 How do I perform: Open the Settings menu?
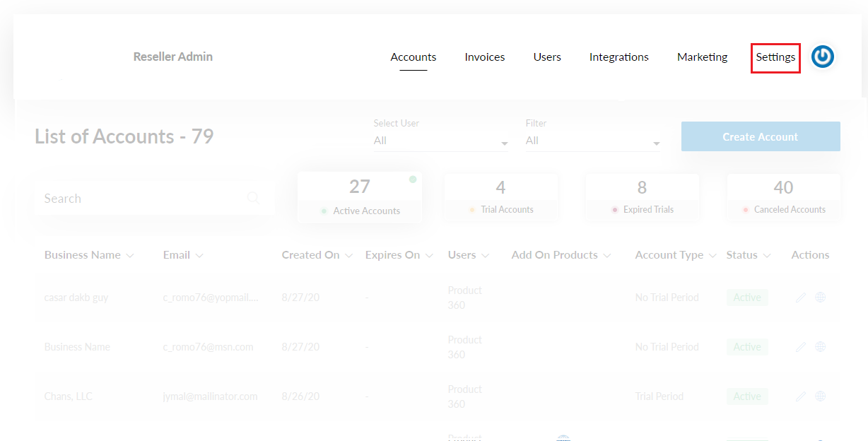tap(775, 57)
